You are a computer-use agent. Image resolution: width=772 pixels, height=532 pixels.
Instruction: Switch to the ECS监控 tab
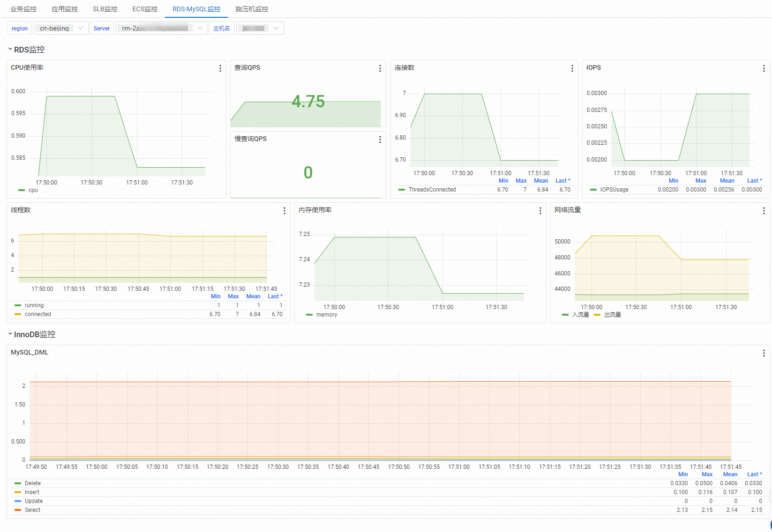pyautogui.click(x=145, y=9)
